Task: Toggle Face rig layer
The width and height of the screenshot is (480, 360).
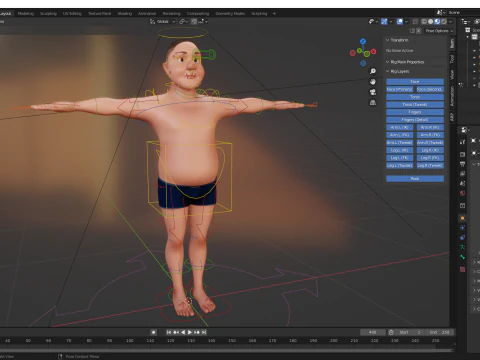Action: (x=415, y=82)
